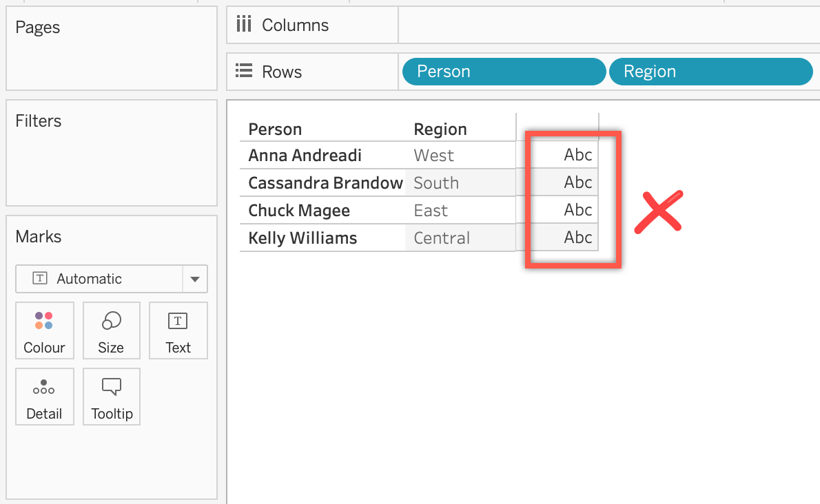The height and width of the screenshot is (504, 820).
Task: Select the Region pill on Rows
Action: [x=710, y=72]
